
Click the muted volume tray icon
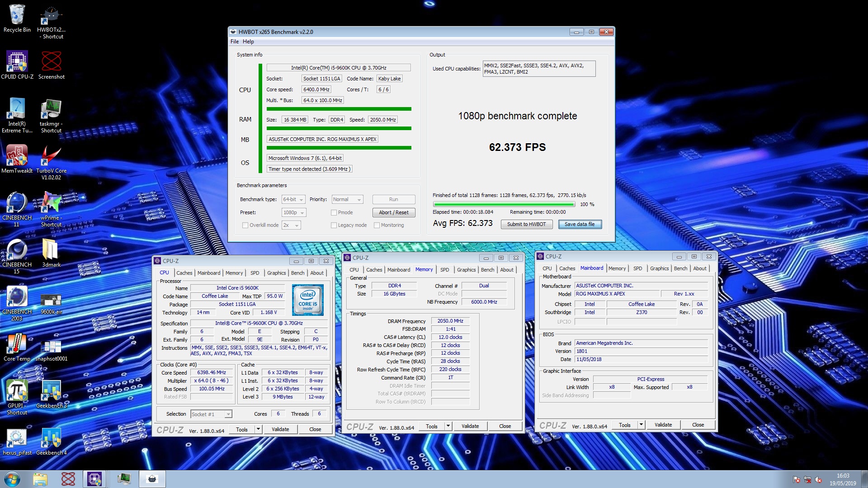point(818,479)
